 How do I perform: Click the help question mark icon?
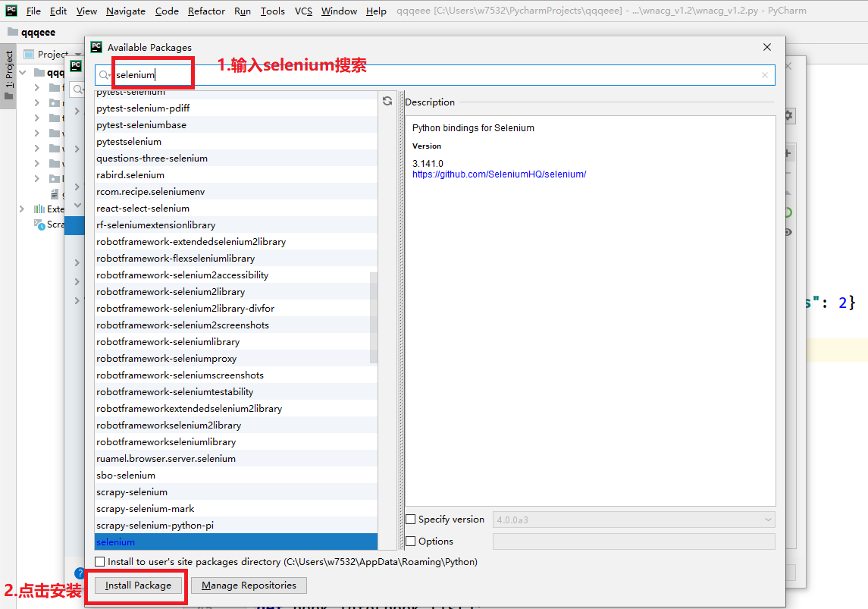80,573
